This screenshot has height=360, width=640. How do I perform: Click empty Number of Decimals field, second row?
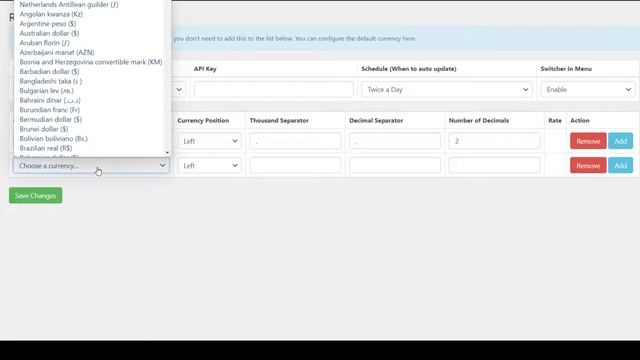tap(494, 166)
